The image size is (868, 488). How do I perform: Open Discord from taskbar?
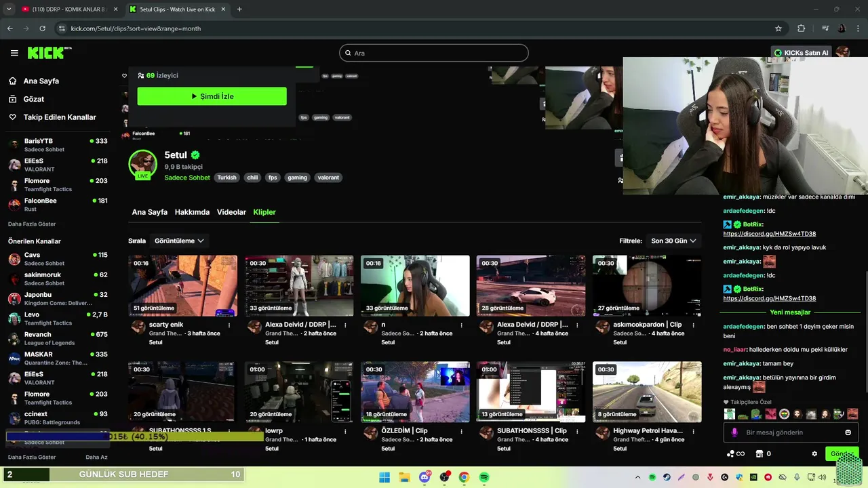pos(425,477)
